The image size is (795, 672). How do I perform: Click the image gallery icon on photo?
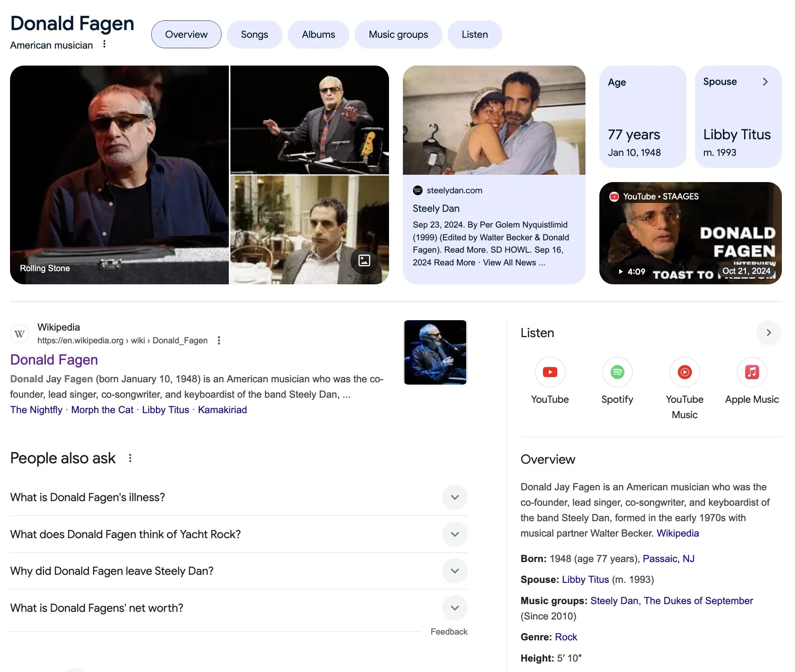(364, 260)
